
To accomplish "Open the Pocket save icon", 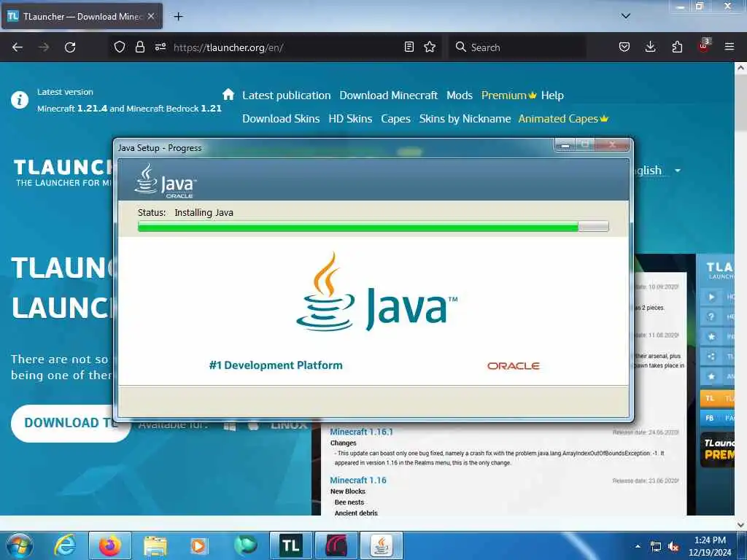I will pyautogui.click(x=624, y=47).
